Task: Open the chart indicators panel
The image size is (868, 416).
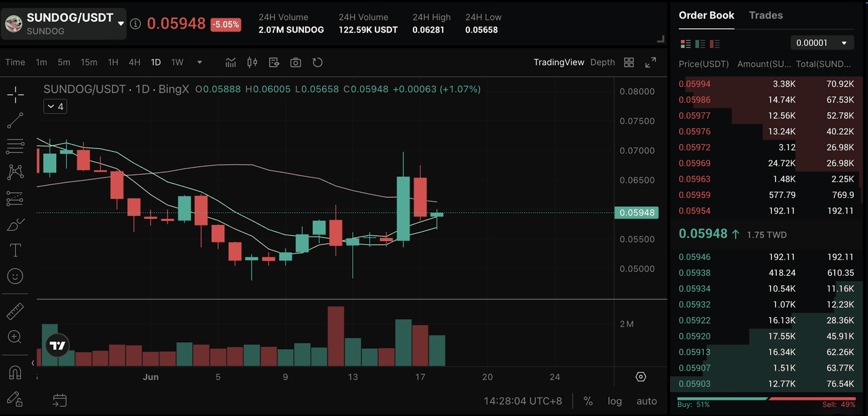Action: 231,62
